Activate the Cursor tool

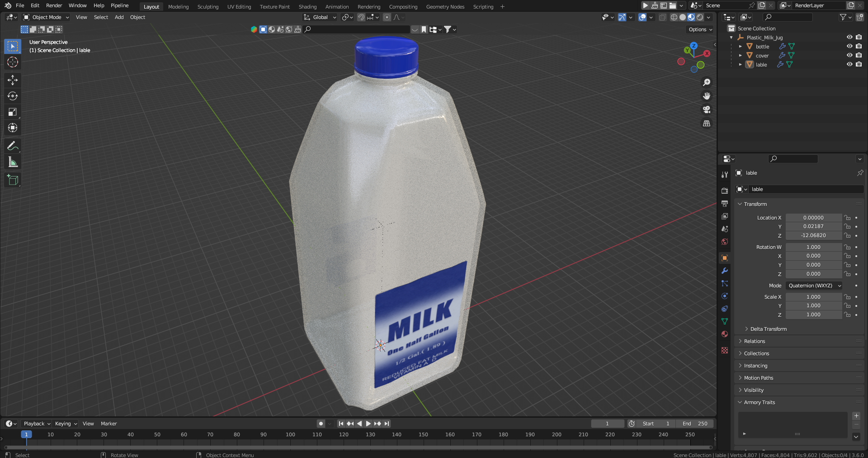pyautogui.click(x=13, y=62)
